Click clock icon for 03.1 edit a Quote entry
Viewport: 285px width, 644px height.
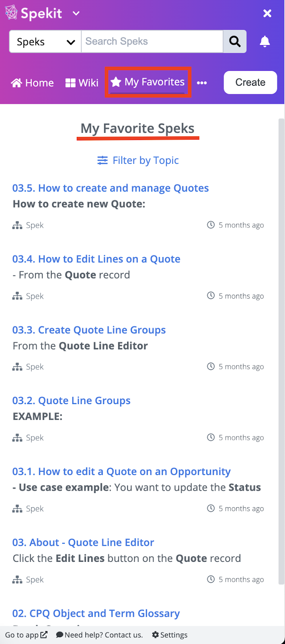point(211,508)
